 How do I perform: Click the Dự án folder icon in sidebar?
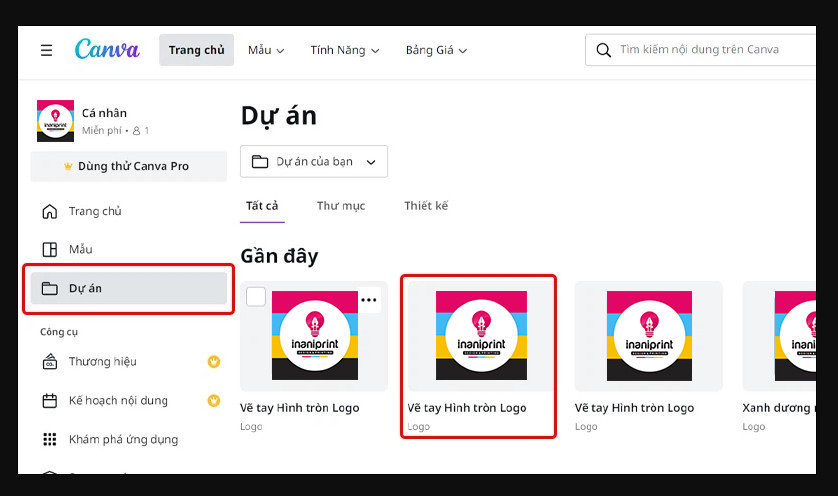click(50, 289)
